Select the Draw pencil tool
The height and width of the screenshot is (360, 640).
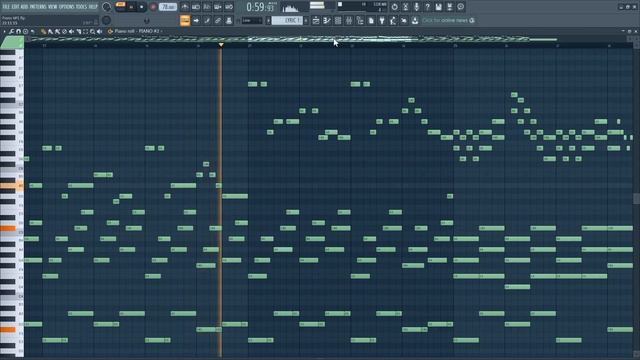click(43, 31)
